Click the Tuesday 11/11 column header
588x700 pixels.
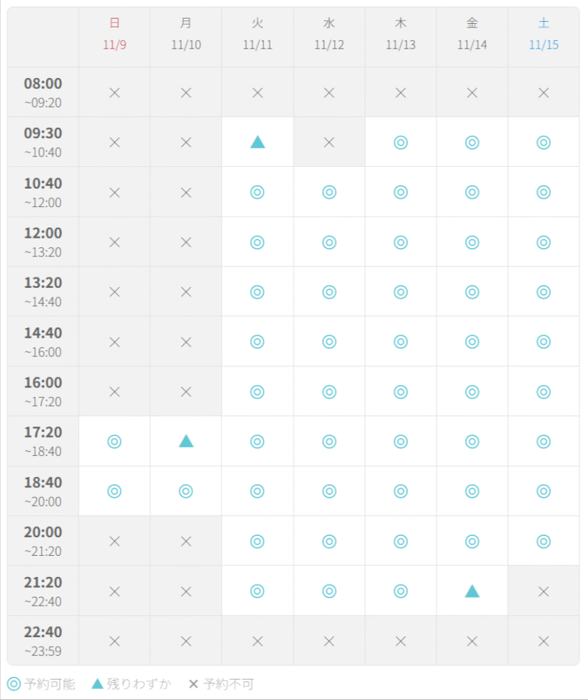[x=257, y=34]
